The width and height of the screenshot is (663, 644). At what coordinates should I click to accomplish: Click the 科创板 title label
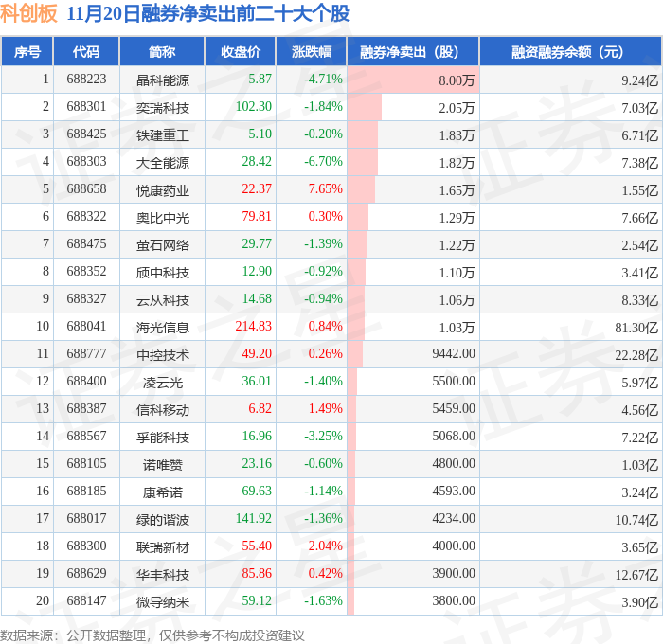point(28,13)
